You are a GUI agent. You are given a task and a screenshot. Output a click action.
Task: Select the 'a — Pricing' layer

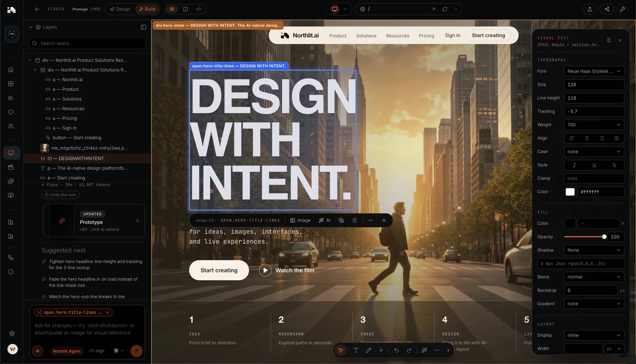click(65, 118)
